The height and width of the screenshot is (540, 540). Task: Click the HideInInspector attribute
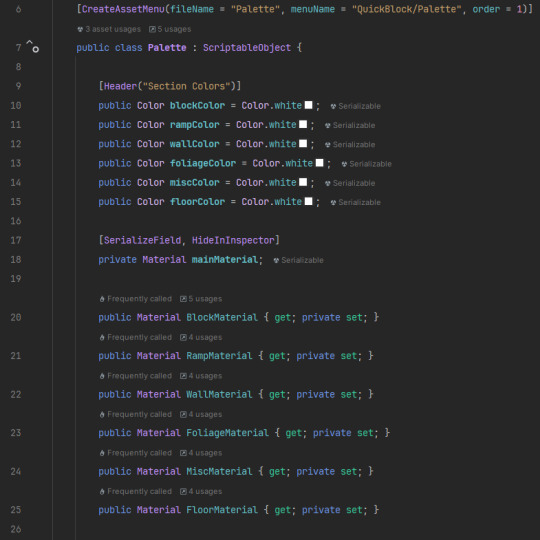click(233, 240)
